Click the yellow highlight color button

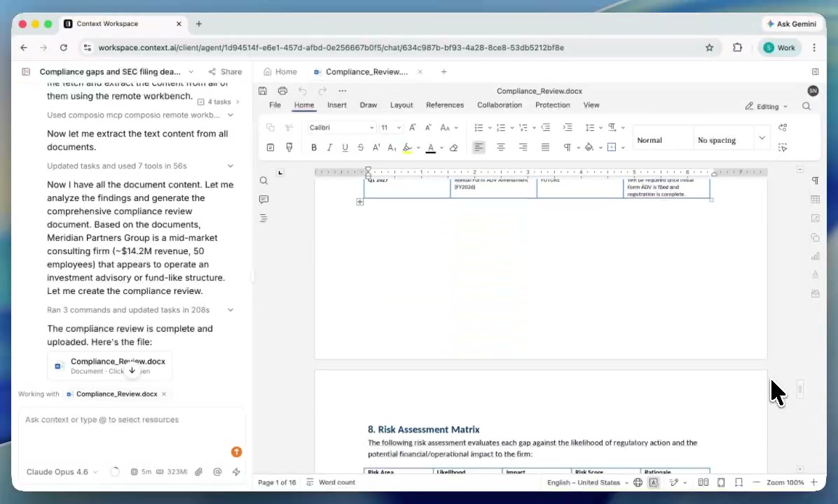pyautogui.click(x=407, y=148)
